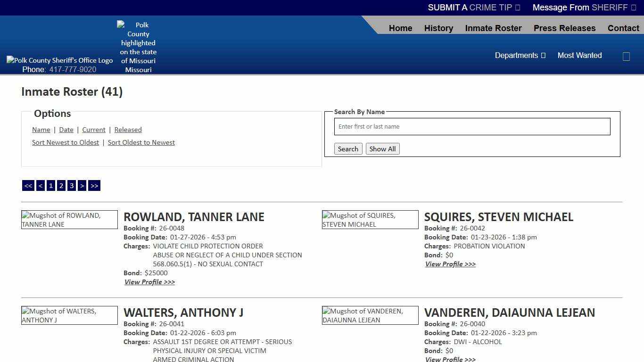Advance a page with the > arrow

tap(82, 185)
